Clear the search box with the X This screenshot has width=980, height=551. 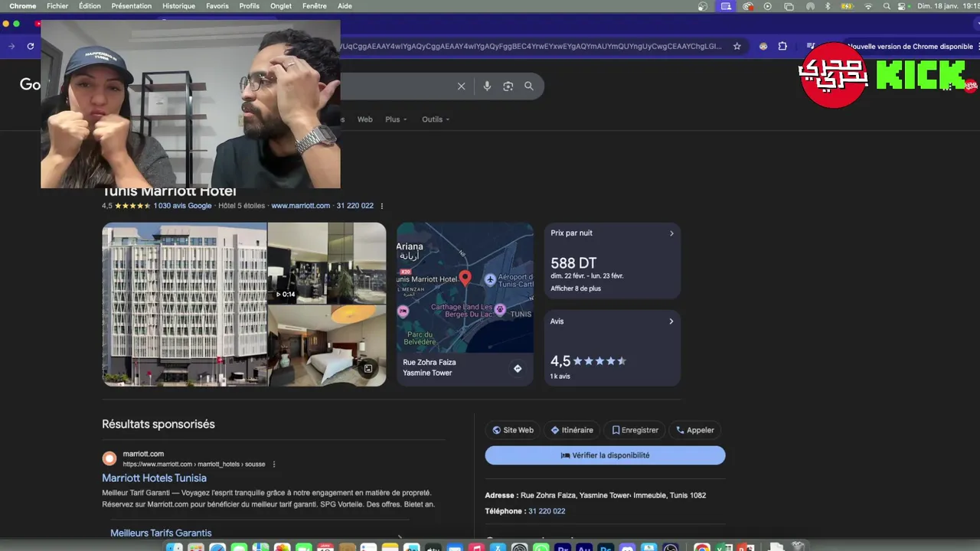tap(461, 86)
